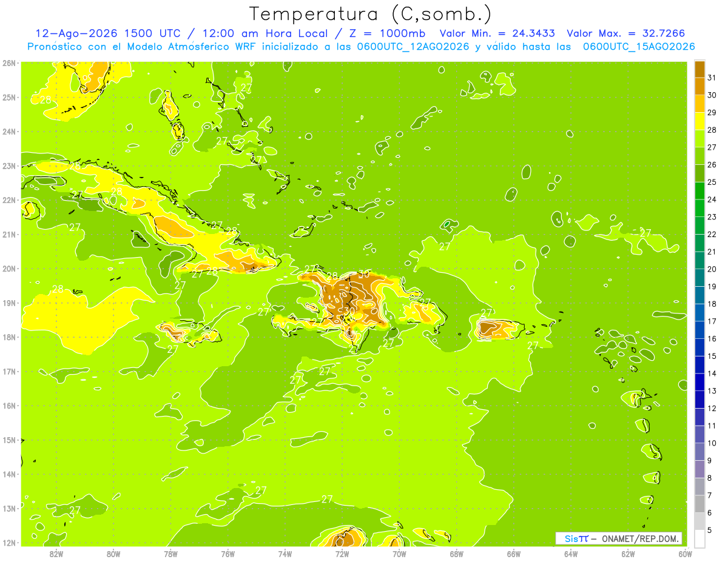
Task: Click the legend value 18
Action: point(712,304)
